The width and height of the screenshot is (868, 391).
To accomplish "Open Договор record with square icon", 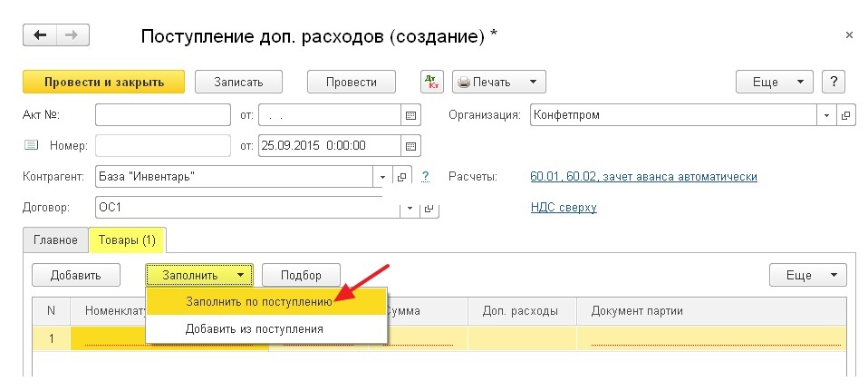I will click(x=429, y=208).
